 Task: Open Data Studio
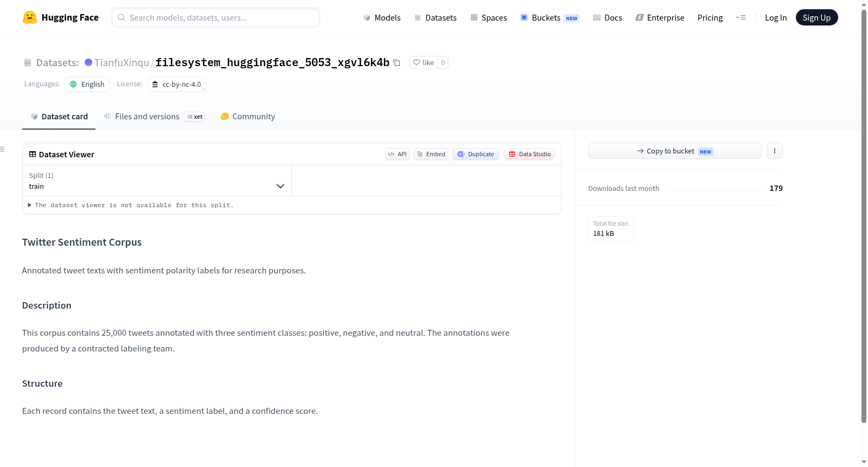pos(529,154)
